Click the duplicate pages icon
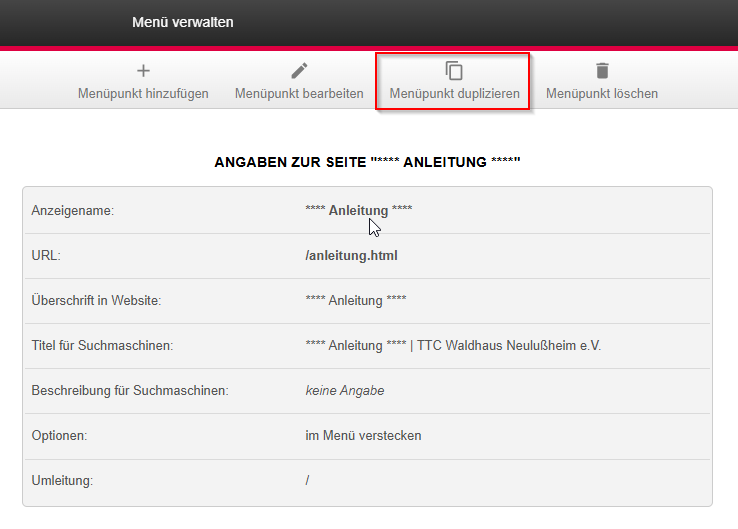 pyautogui.click(x=454, y=71)
